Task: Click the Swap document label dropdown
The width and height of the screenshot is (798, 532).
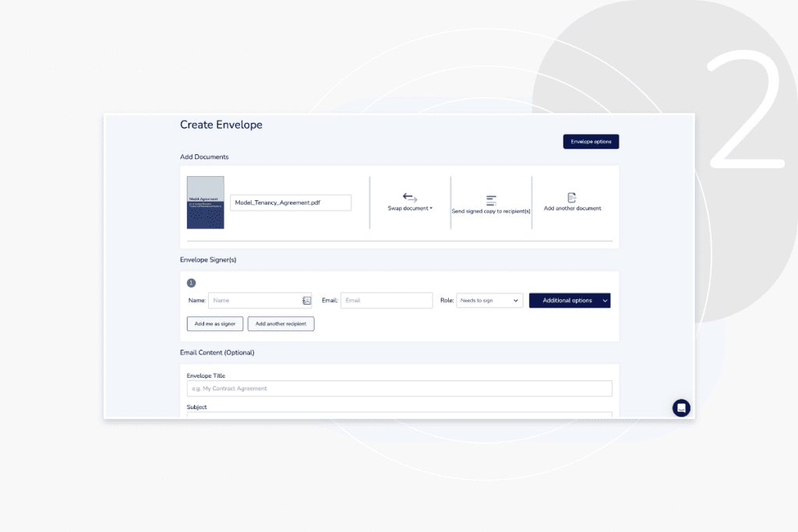Action: pyautogui.click(x=410, y=209)
